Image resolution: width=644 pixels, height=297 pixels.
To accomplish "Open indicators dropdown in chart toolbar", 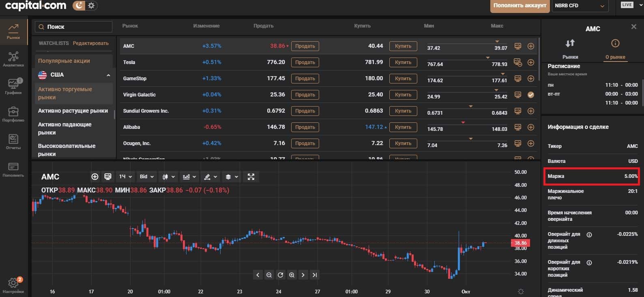I will click(189, 177).
